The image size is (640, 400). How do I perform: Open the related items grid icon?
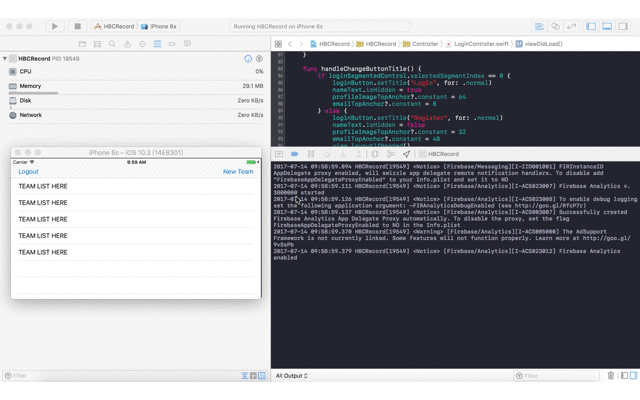278,44
